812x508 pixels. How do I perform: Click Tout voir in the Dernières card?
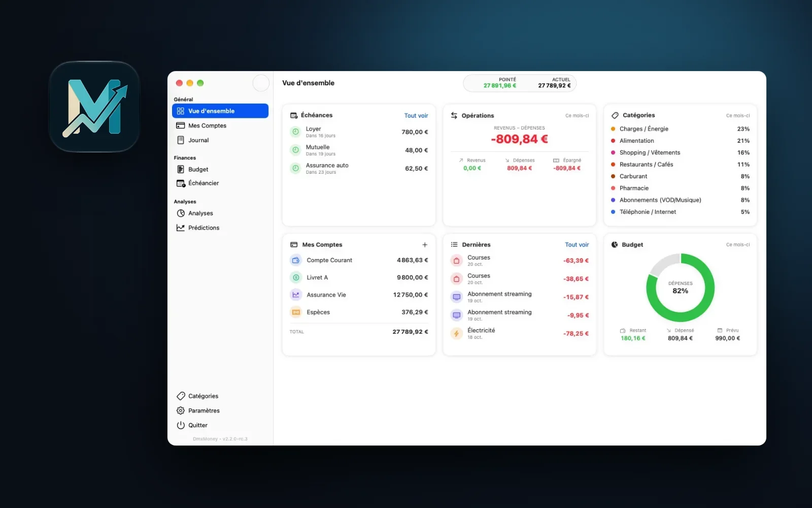tap(577, 244)
